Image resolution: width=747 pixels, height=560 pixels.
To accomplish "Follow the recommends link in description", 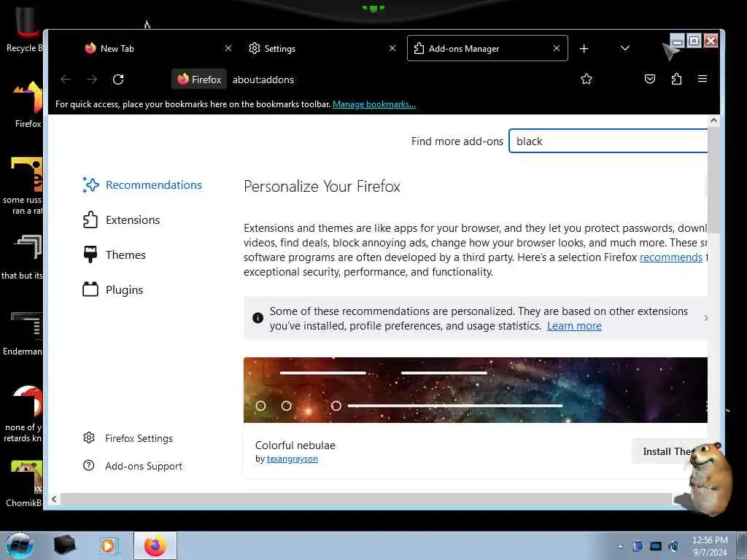I will pyautogui.click(x=671, y=257).
